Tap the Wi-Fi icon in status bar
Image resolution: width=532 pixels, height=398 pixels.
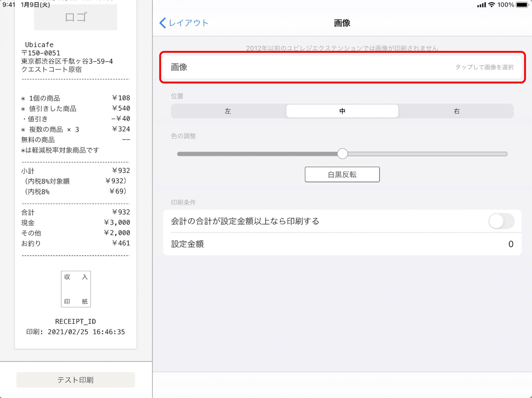coord(491,5)
